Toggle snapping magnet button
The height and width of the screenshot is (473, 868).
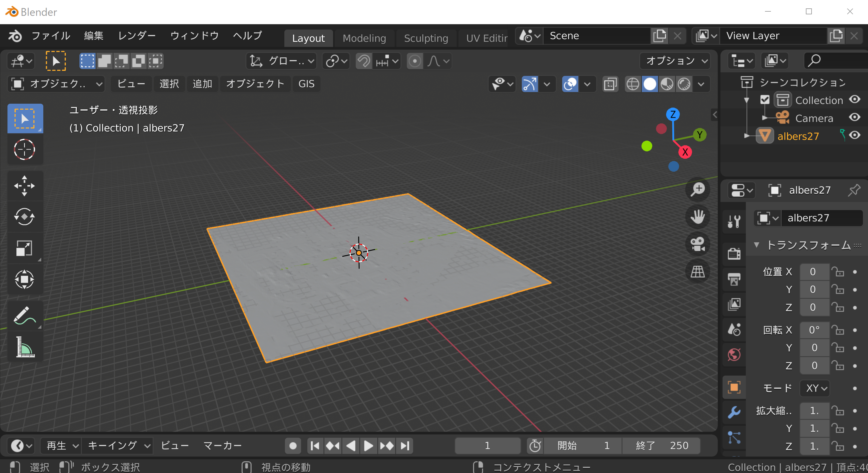pos(364,61)
